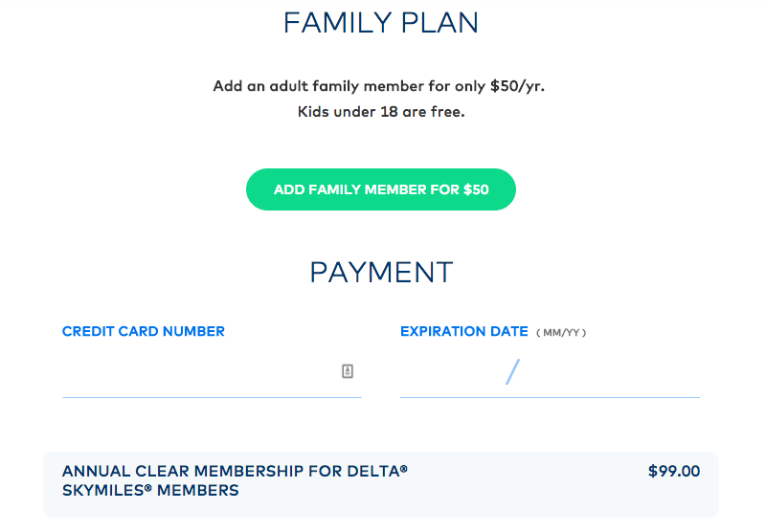
Task: Click the slash separator in expiration date
Action: click(512, 372)
